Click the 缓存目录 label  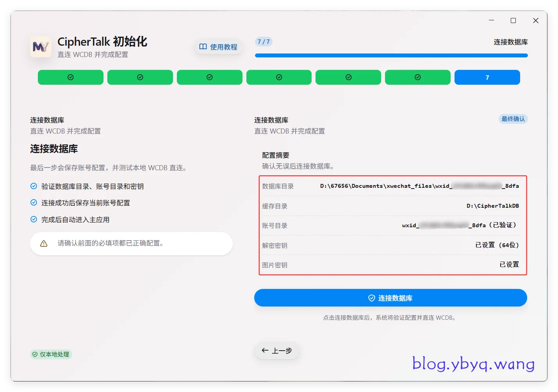(275, 206)
